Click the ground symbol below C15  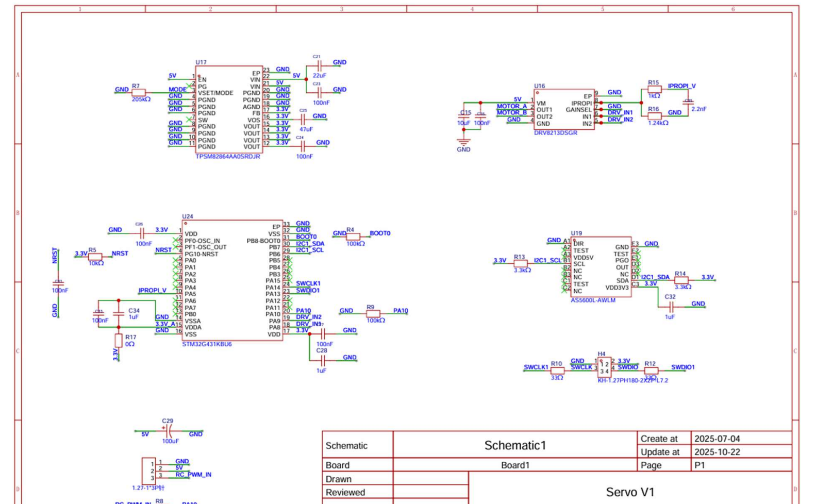pos(463,141)
